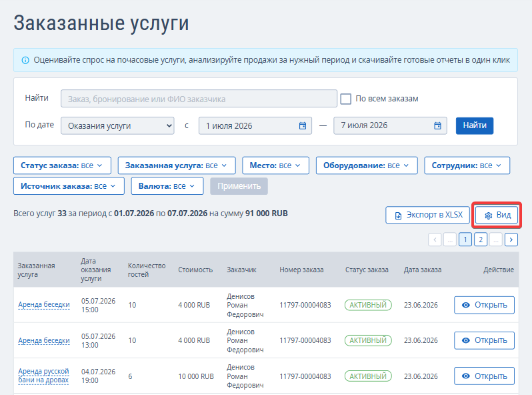Expand the Источник заказа filter

click(x=69, y=186)
